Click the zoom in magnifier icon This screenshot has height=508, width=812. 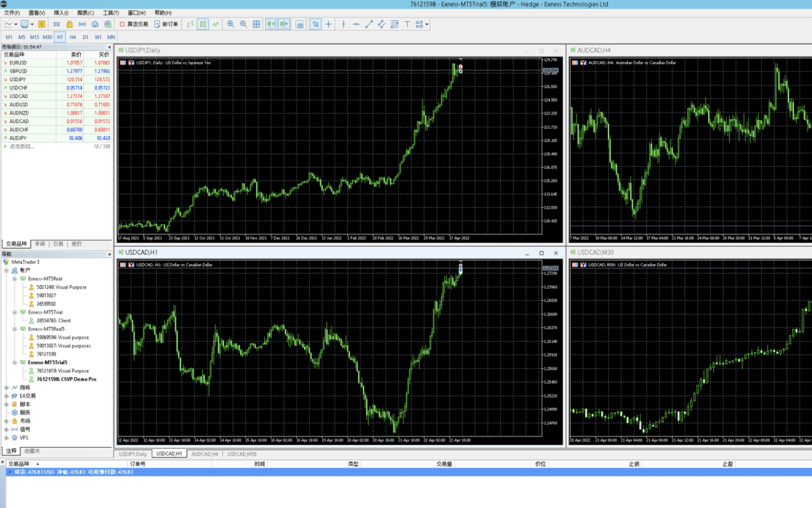click(x=231, y=24)
